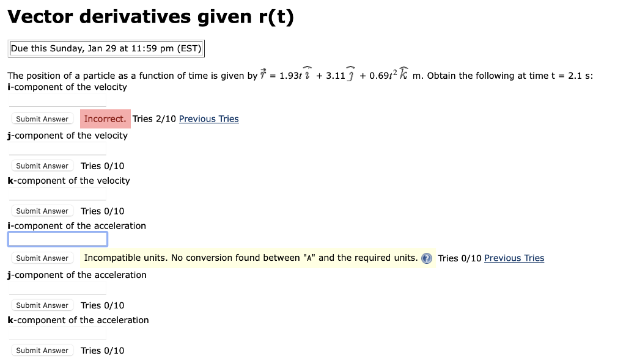Click the k-component acceleration Submit Answer button
Screen dimensions: 626x364
(42, 350)
